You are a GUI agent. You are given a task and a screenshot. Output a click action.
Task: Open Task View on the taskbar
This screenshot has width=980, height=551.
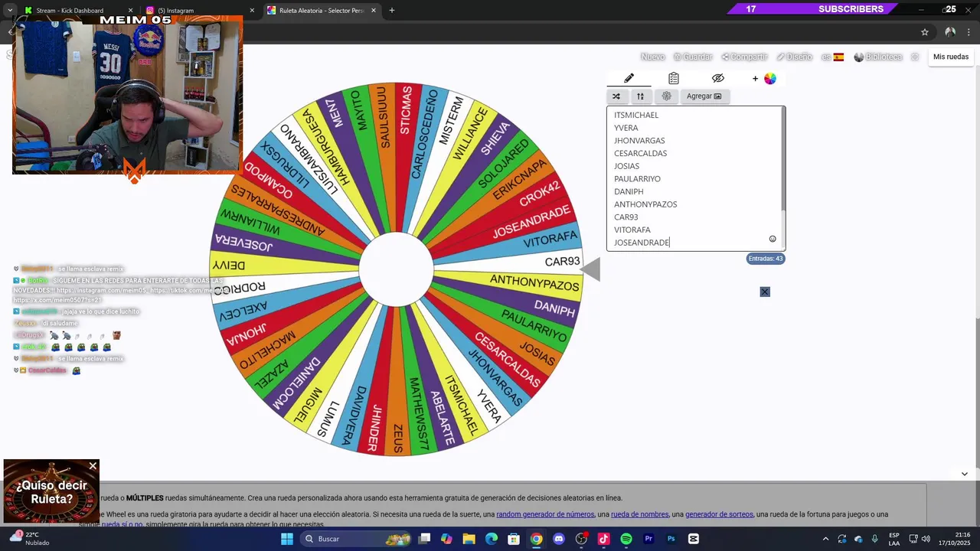point(425,539)
